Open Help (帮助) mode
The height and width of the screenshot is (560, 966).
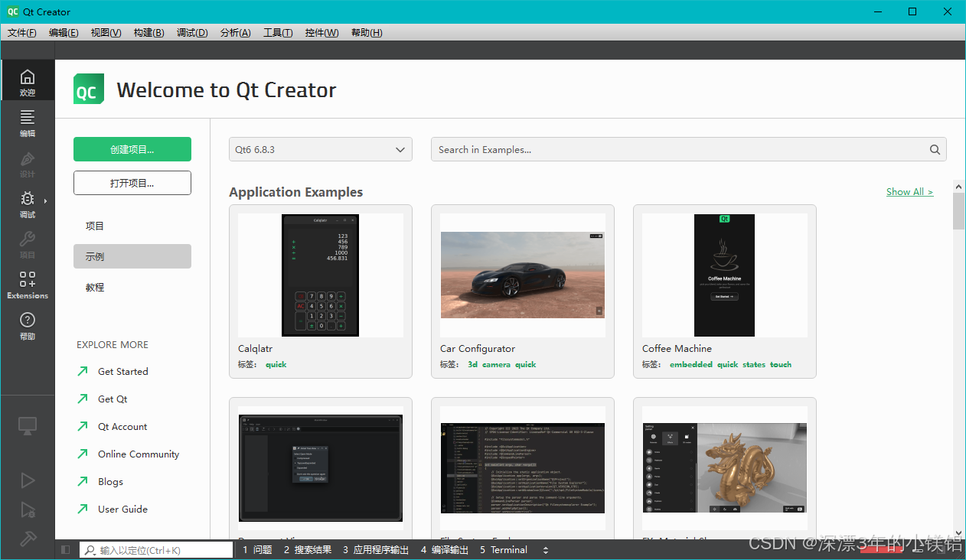point(28,324)
